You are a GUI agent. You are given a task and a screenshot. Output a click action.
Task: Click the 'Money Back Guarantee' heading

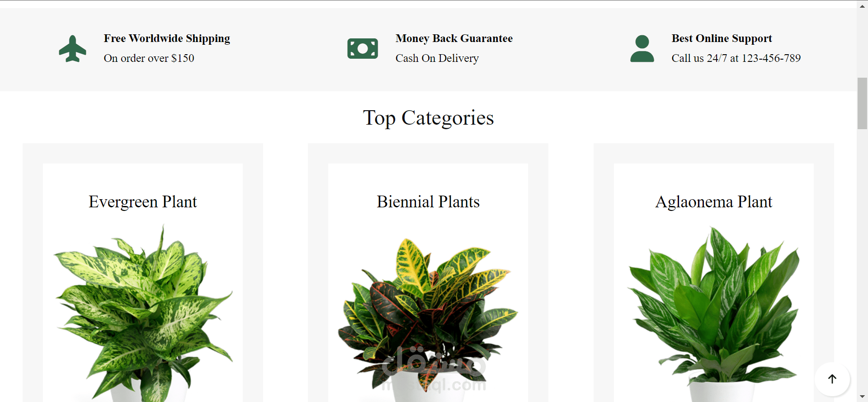(454, 38)
